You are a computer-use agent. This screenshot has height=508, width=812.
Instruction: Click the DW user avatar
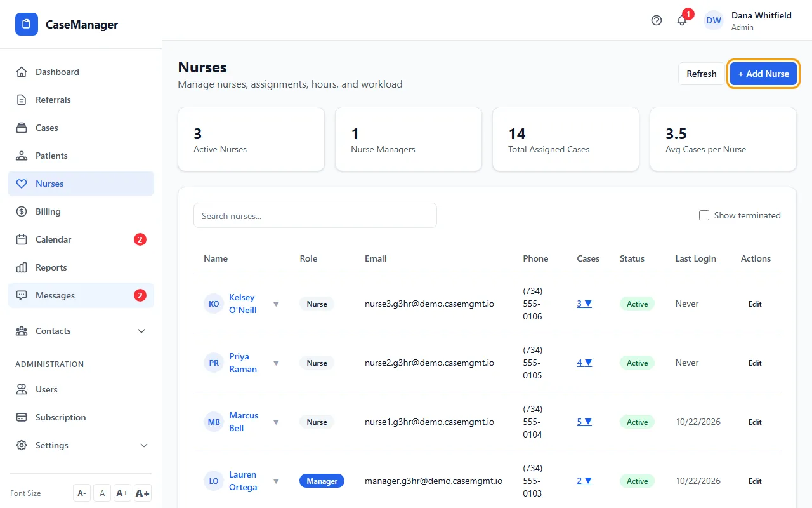[714, 20]
